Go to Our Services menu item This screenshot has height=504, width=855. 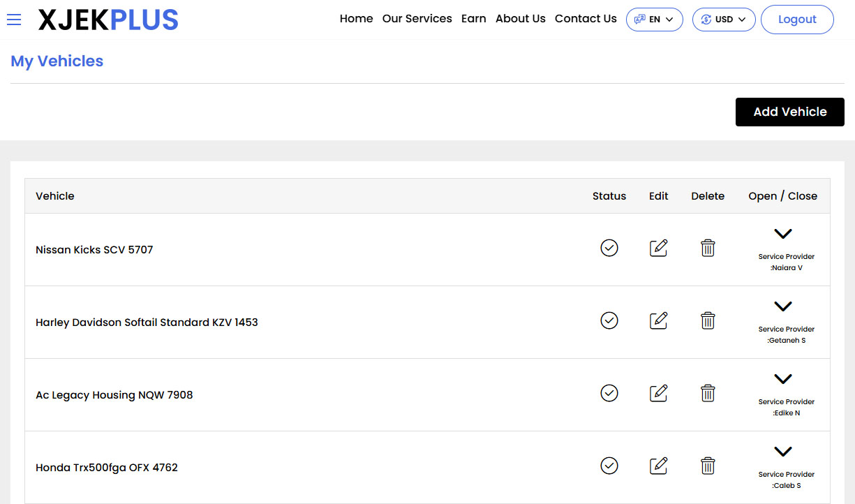coord(417,19)
